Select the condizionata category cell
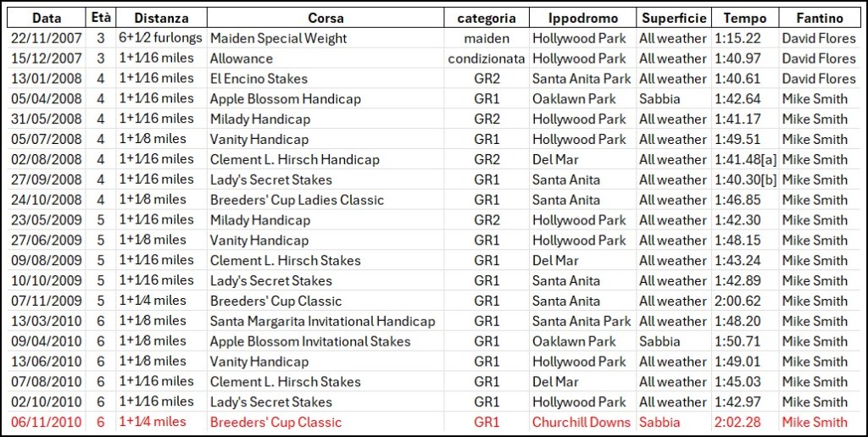This screenshot has width=868, height=437. [x=487, y=58]
